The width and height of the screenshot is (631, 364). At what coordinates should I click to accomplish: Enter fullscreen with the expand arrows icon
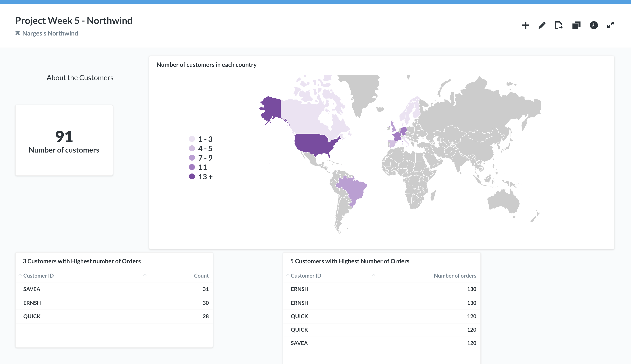pos(610,25)
